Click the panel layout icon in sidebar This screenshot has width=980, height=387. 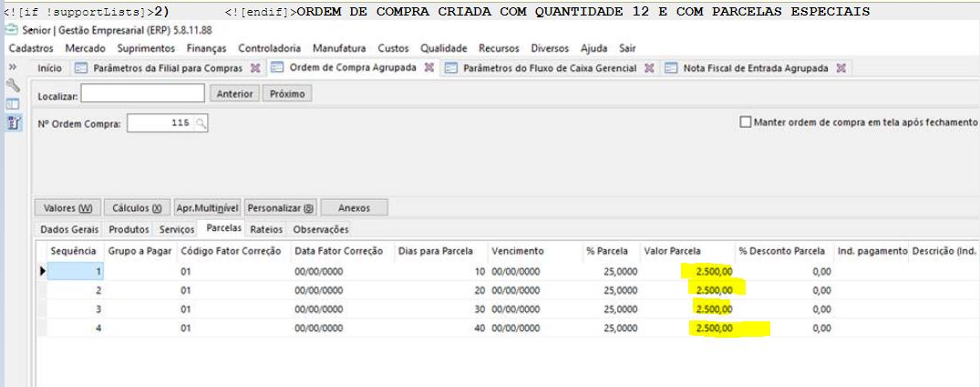tap(13, 104)
